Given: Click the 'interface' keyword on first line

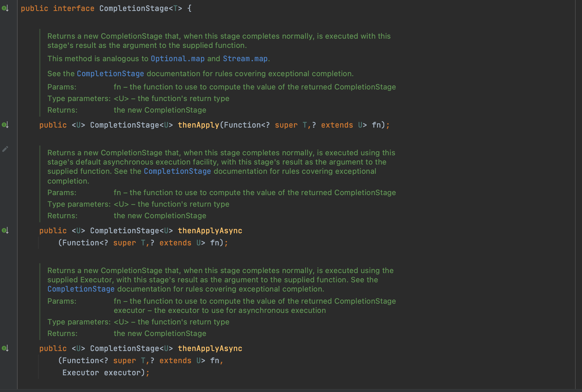Looking at the screenshot, I should point(74,8).
